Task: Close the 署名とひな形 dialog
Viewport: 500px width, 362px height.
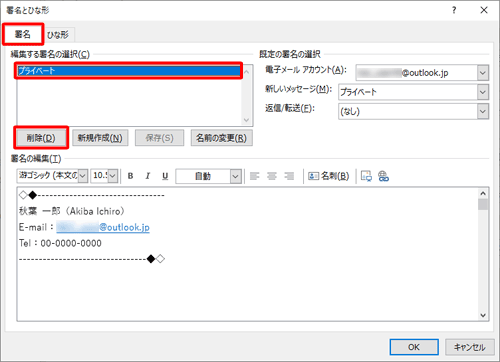Action: [x=484, y=10]
